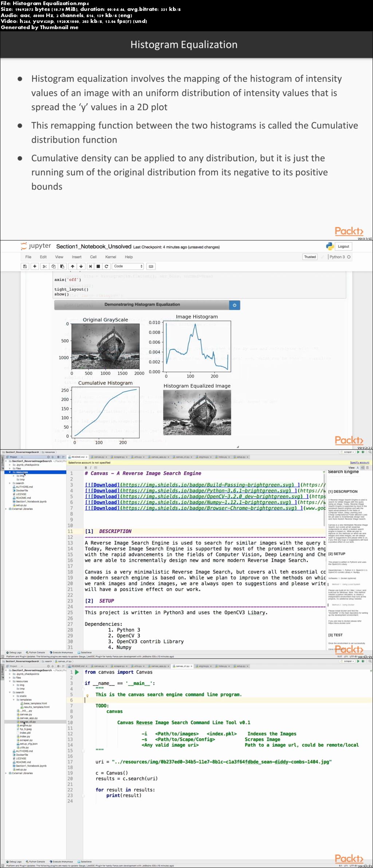Click the Jupyter save and checkpoint icon
This screenshot has height=868, width=373.
click(25, 266)
